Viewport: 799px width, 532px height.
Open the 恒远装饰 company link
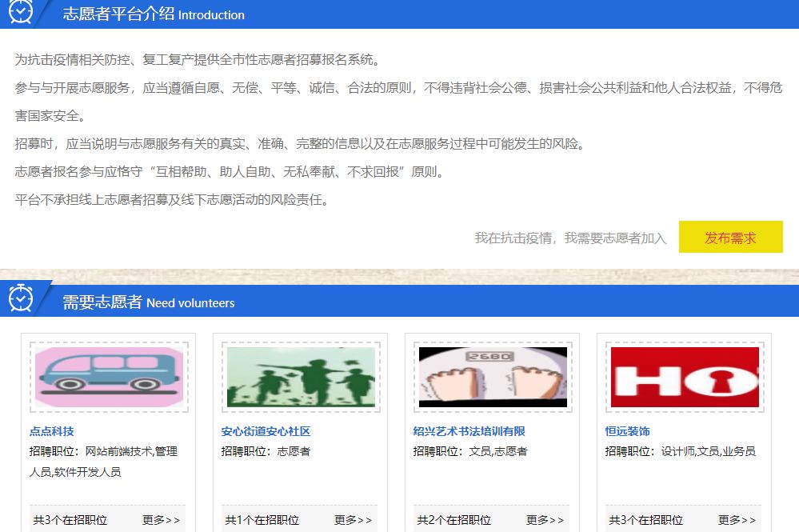(x=626, y=430)
